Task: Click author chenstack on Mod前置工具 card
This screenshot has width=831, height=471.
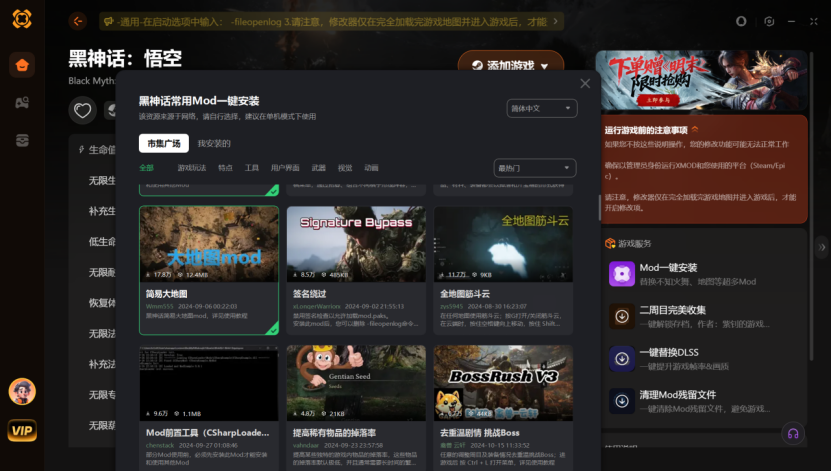Action: [x=160, y=445]
